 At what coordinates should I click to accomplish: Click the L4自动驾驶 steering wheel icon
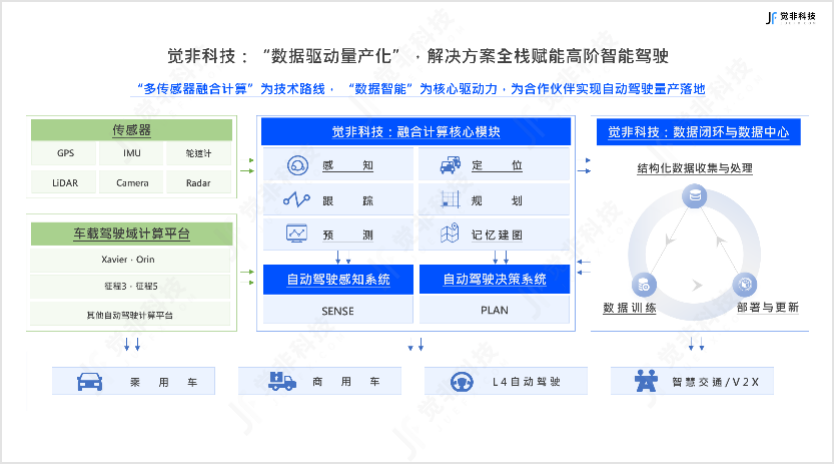tap(462, 382)
